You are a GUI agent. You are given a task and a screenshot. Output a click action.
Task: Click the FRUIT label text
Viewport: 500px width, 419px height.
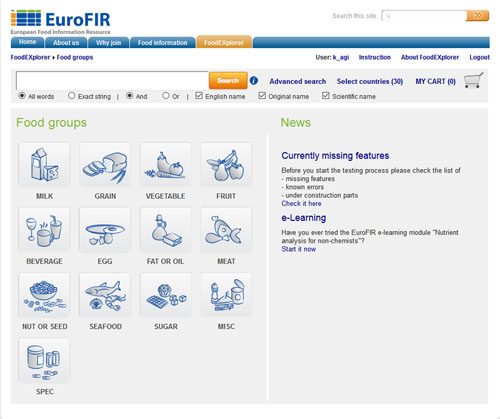tap(226, 196)
